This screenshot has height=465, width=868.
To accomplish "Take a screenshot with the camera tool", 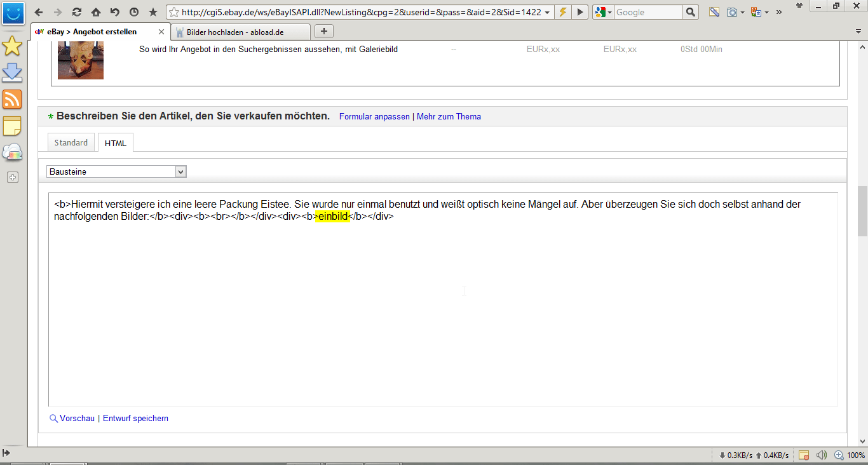I will coord(731,12).
